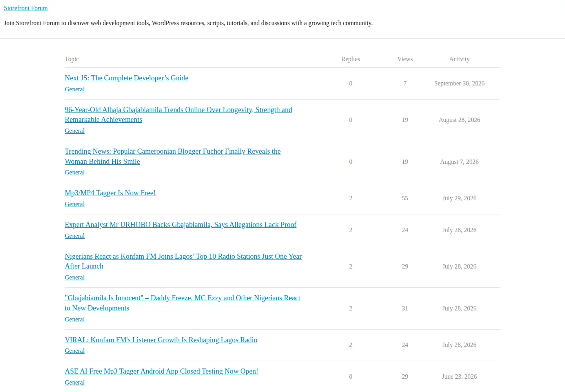Screen dimensions: 565x392
Task: Click the views count 31
Action: click(x=405, y=309)
